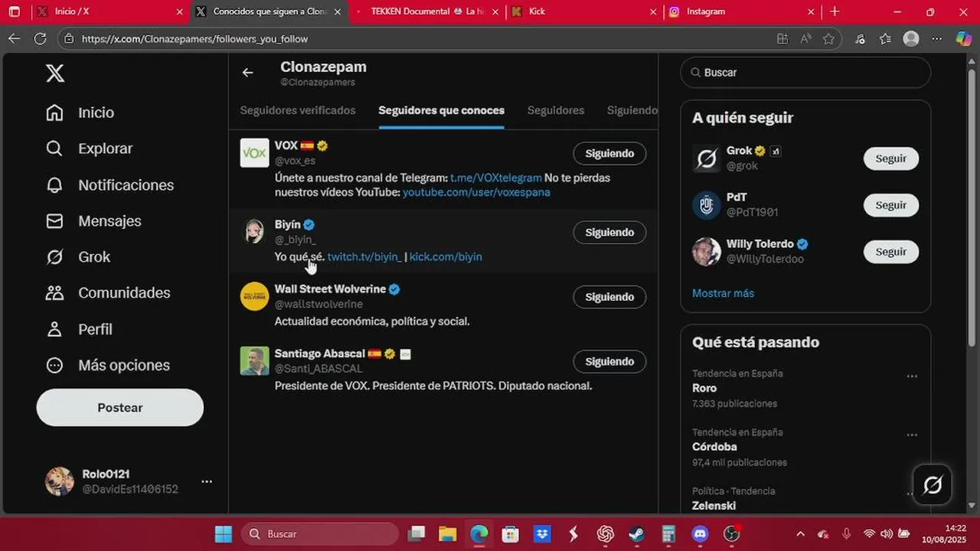This screenshot has width=980, height=551.
Task: Open Explorar search page
Action: (x=89, y=148)
